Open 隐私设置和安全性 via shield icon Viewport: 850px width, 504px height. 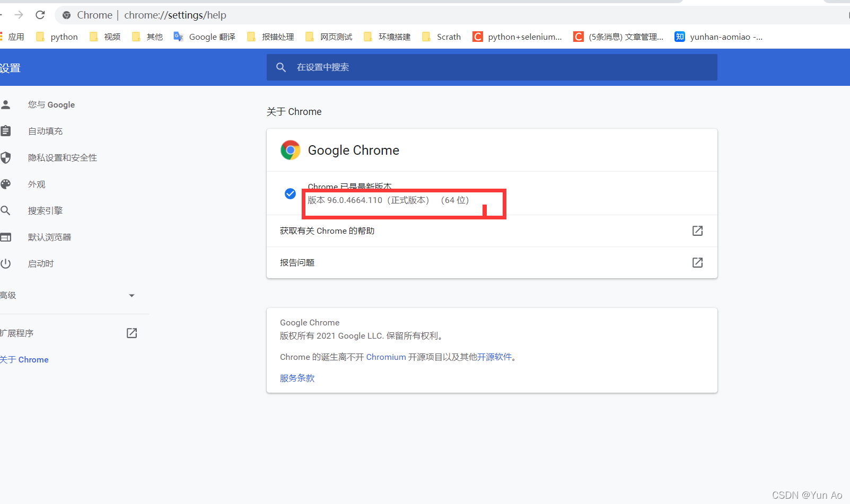[6, 157]
